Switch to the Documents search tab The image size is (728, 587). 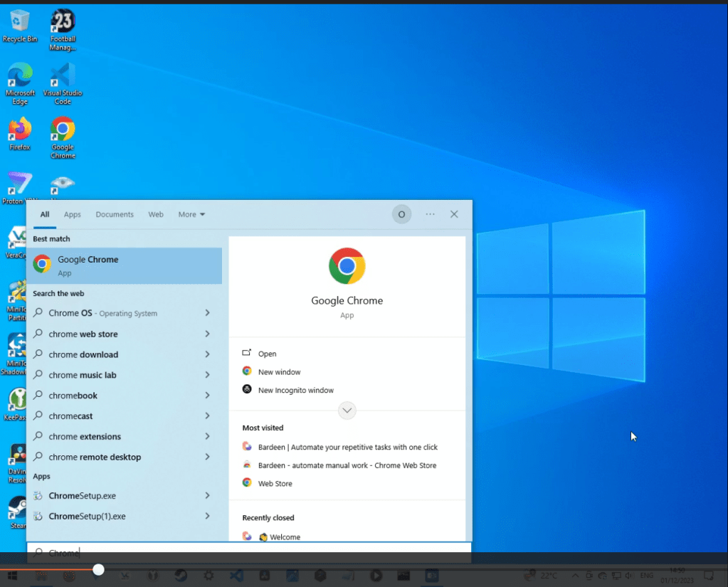[x=115, y=214]
